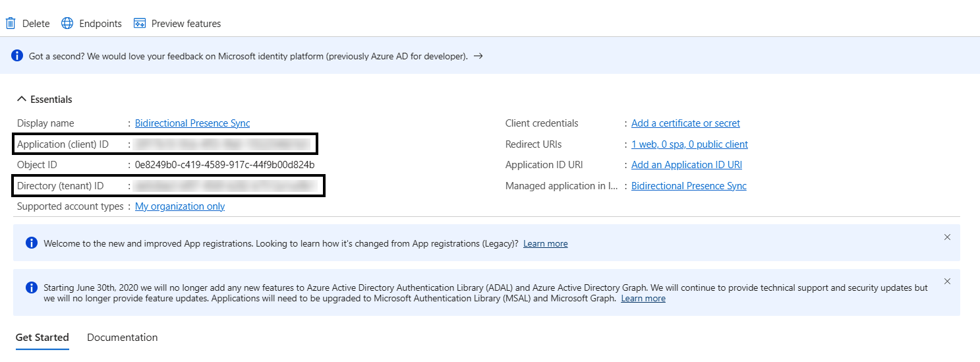Image resolution: width=980 pixels, height=362 pixels.
Task: Switch to the Documentation tab
Action: [122, 338]
